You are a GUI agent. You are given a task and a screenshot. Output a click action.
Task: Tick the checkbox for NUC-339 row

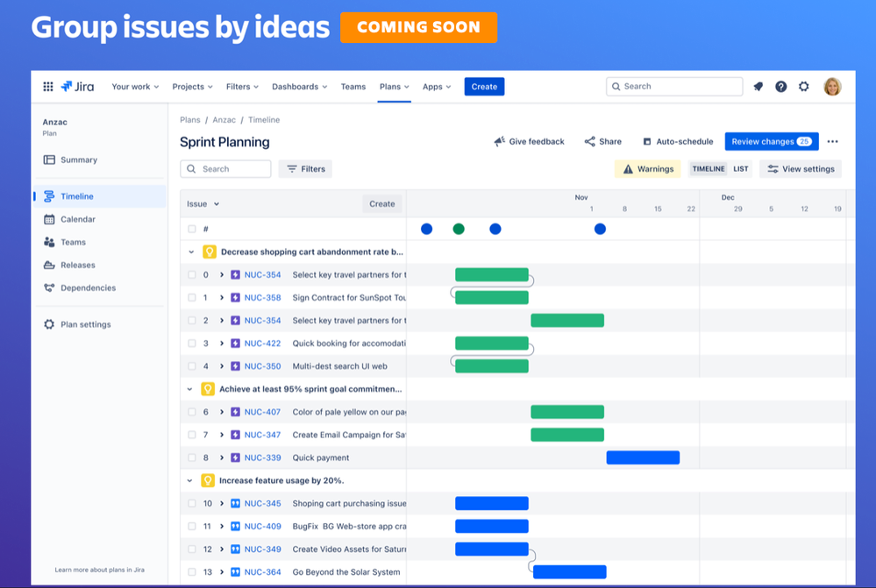click(x=192, y=458)
